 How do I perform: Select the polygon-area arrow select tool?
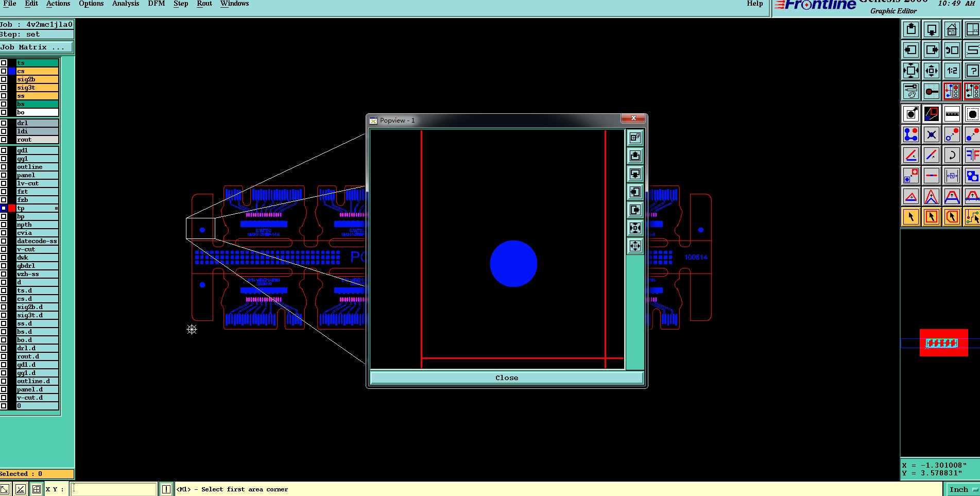tap(952, 217)
